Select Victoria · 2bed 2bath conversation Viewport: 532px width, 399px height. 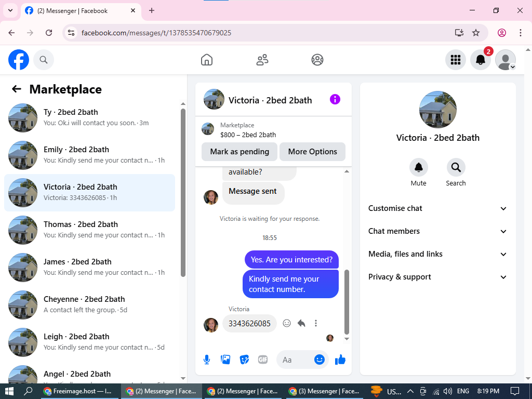pos(89,193)
